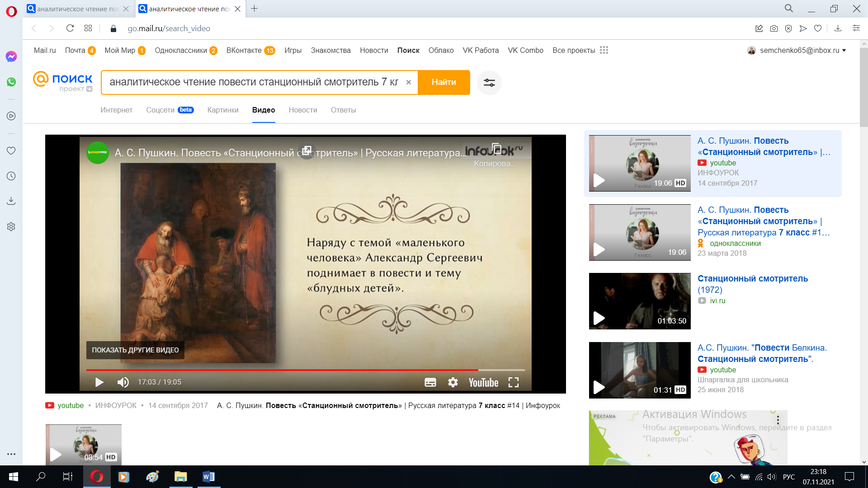
Task: Open browser downloads arrow in toolbar
Action: point(838,28)
